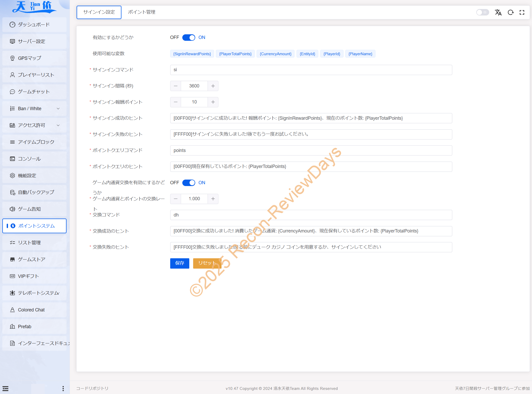The height and width of the screenshot is (394, 532).
Task: Click the language translation icon
Action: tap(498, 12)
